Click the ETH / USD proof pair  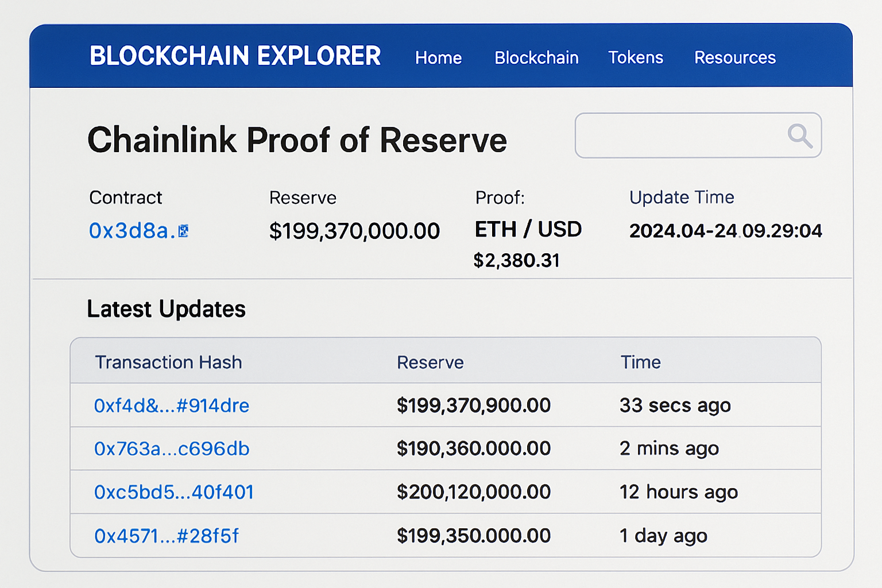coord(528,229)
